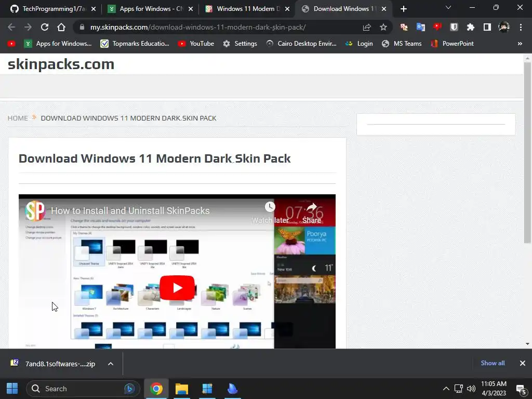Viewport: 532px width, 399px height.
Task: Open the MS Teams bookmark
Action: pos(402,44)
